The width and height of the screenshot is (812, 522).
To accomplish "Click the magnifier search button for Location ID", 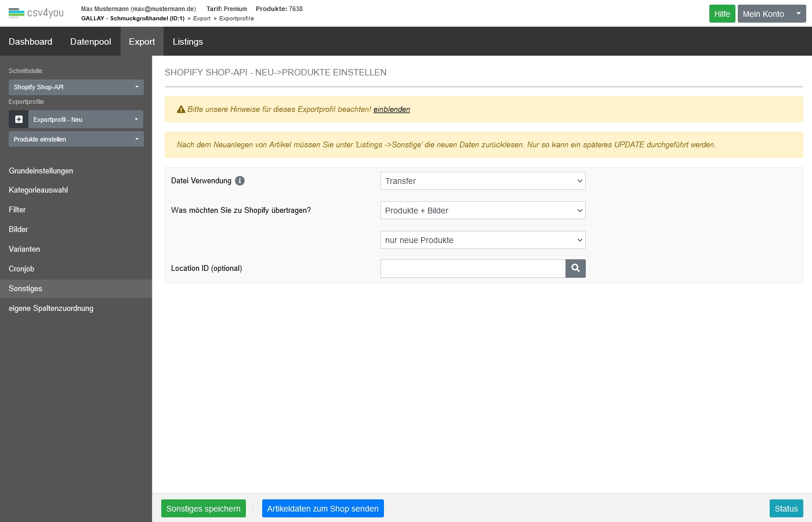I will coord(575,269).
